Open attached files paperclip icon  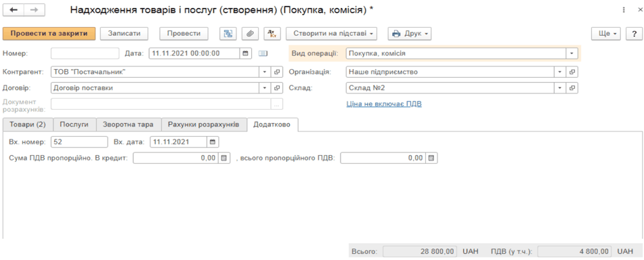[x=249, y=34]
